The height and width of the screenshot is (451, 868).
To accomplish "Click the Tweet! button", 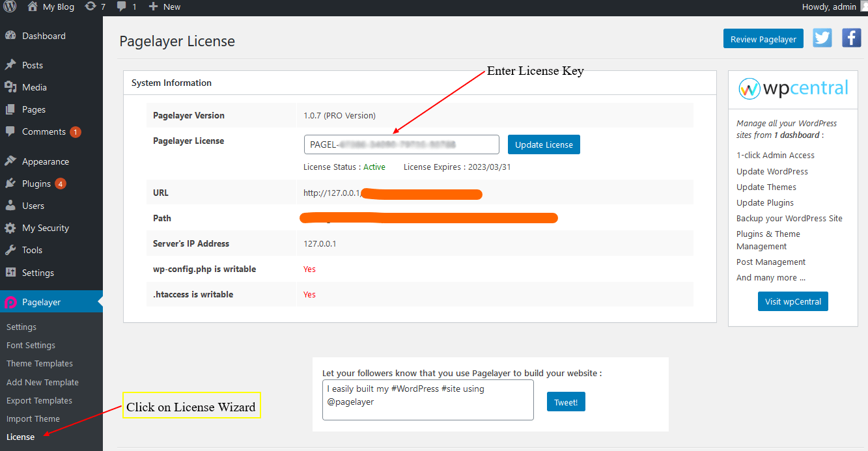I will [x=566, y=402].
